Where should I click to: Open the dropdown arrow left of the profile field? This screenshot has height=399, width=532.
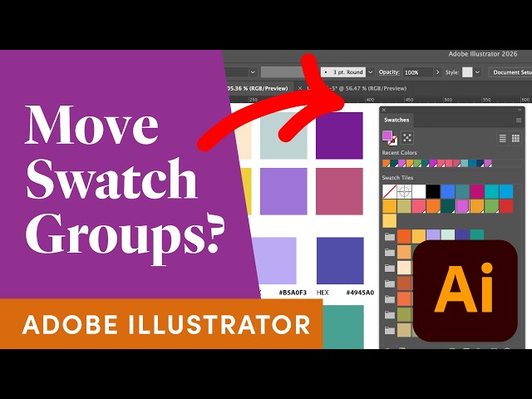(x=253, y=72)
